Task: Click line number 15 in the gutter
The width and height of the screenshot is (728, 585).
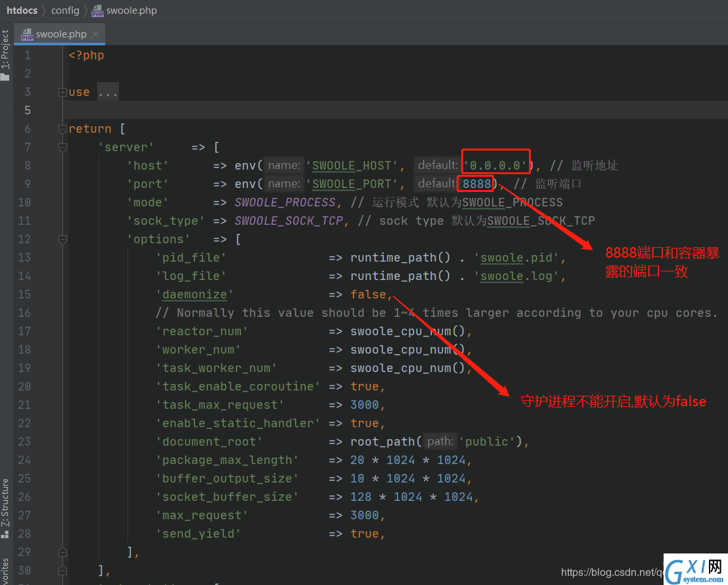Action: click(x=24, y=294)
